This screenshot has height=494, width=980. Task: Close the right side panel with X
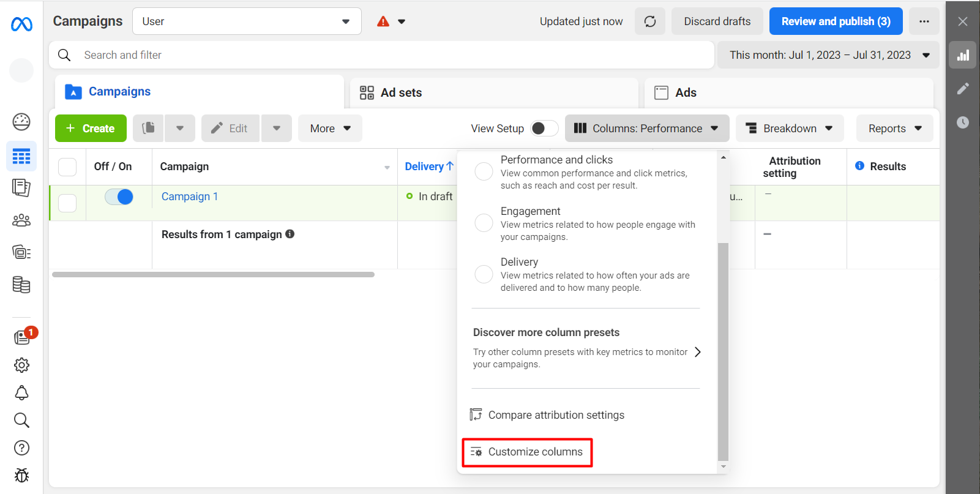coord(963,21)
